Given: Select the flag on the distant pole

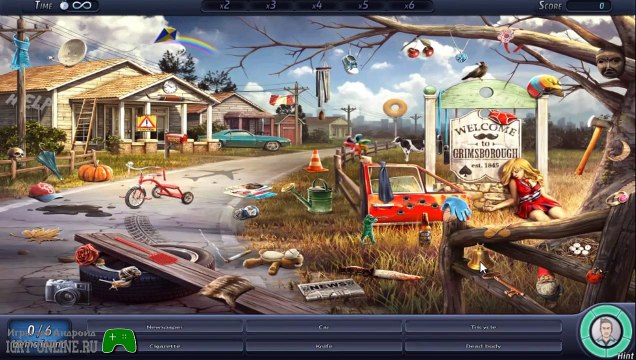Looking at the screenshot, I should point(282,100).
